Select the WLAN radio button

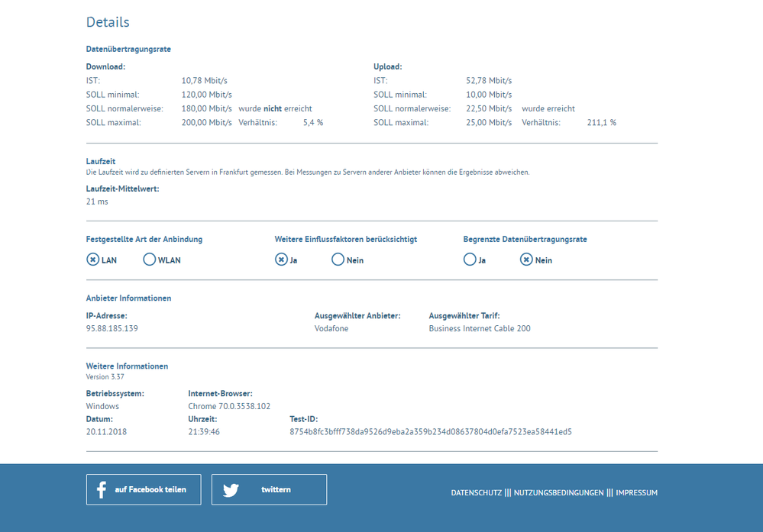150,260
